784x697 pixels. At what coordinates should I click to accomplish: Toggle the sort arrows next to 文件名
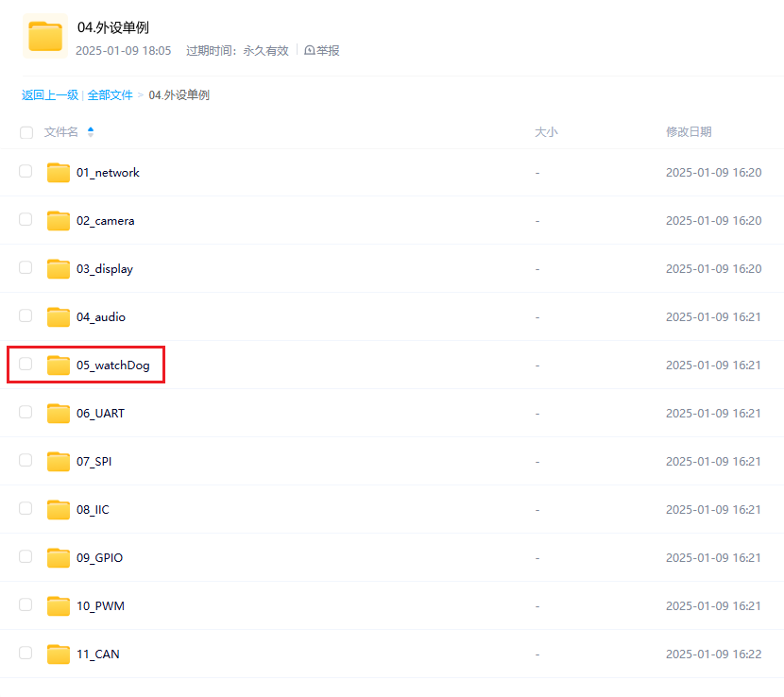click(x=90, y=132)
